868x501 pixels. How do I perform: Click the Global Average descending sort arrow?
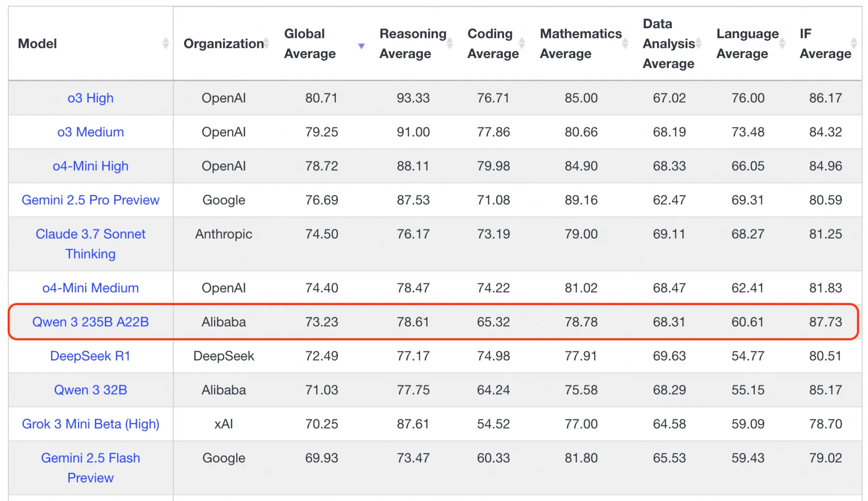[361, 46]
